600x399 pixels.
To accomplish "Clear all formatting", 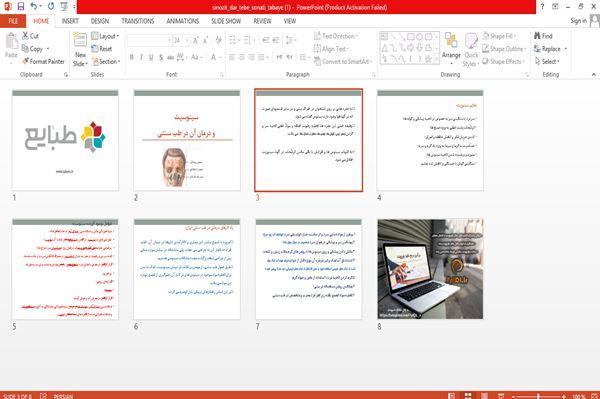I will pyautogui.click(x=218, y=40).
